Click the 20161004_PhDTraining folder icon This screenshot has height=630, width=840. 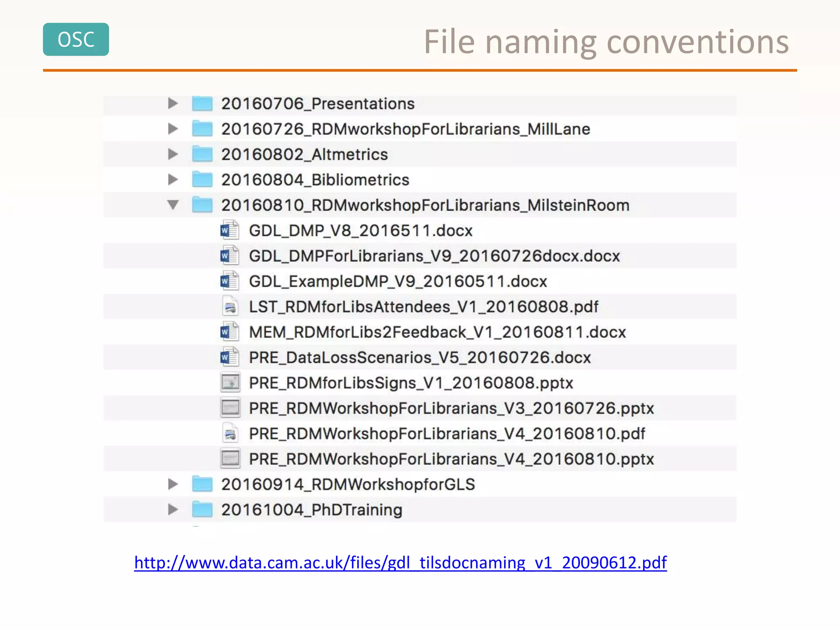tap(202, 509)
